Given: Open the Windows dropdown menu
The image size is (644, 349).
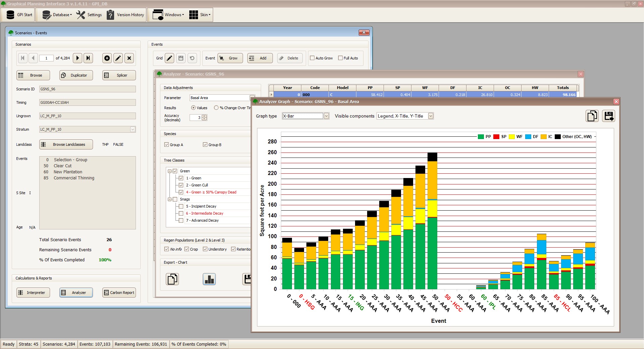Looking at the screenshot, I should (168, 15).
